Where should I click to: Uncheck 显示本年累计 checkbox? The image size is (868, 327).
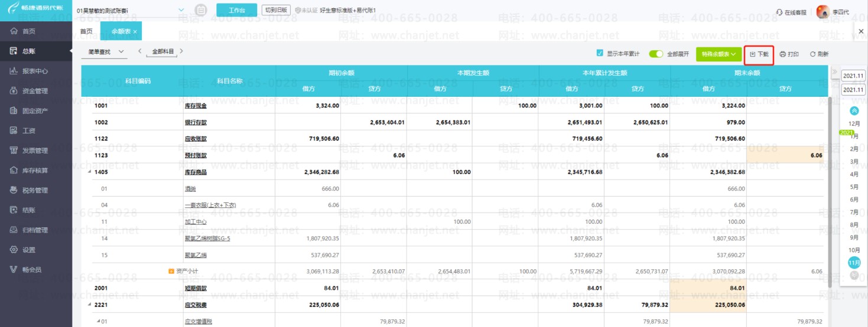point(600,53)
